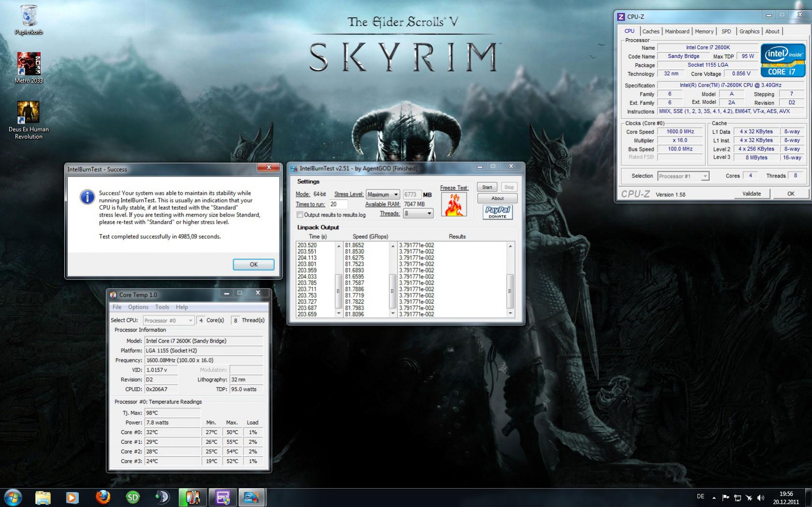Enable Output results to results.log checkbox
812x507 pixels.
(300, 215)
